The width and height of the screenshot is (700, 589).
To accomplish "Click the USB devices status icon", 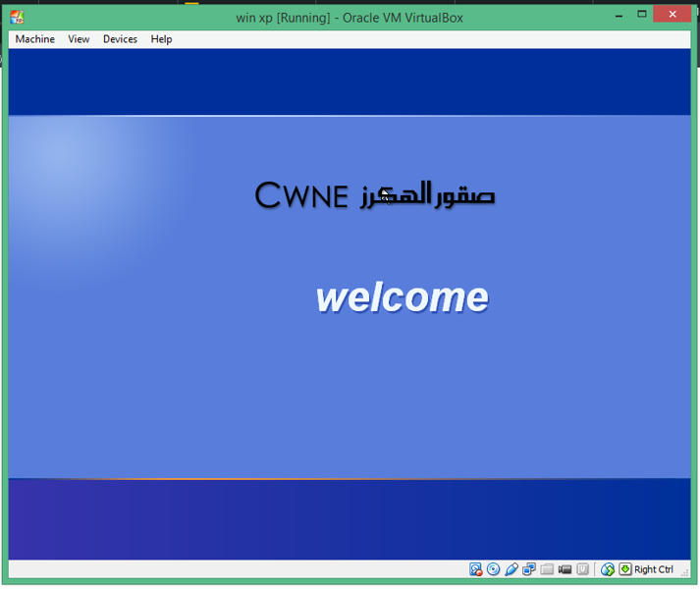I will [x=512, y=569].
